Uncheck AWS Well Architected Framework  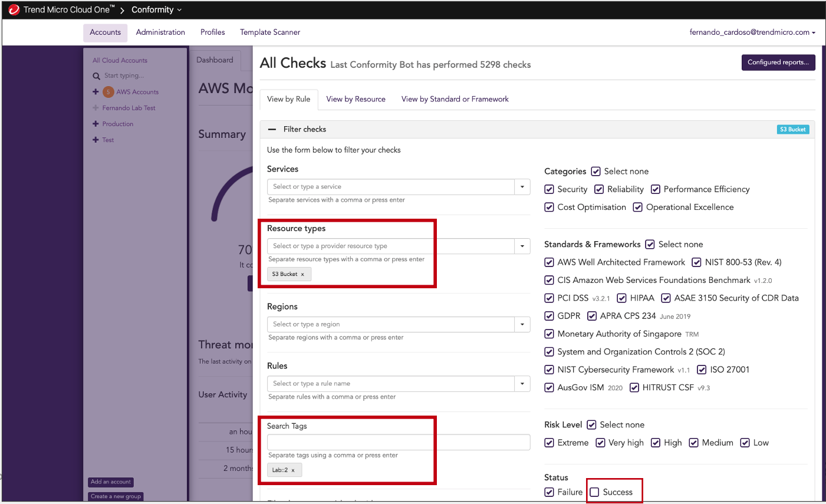click(549, 262)
